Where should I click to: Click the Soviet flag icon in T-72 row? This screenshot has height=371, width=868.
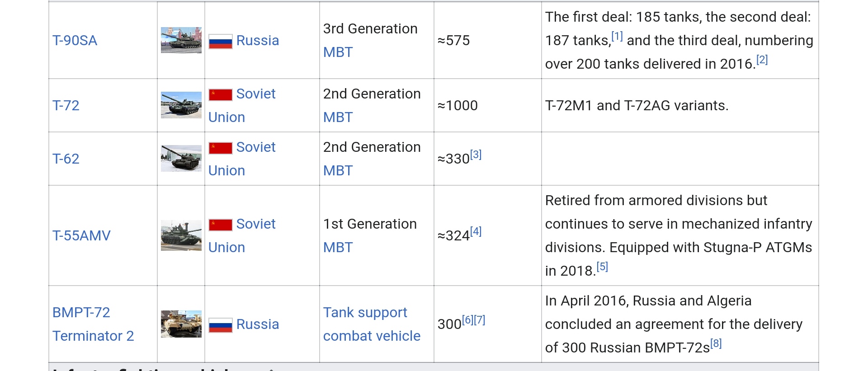point(220,95)
